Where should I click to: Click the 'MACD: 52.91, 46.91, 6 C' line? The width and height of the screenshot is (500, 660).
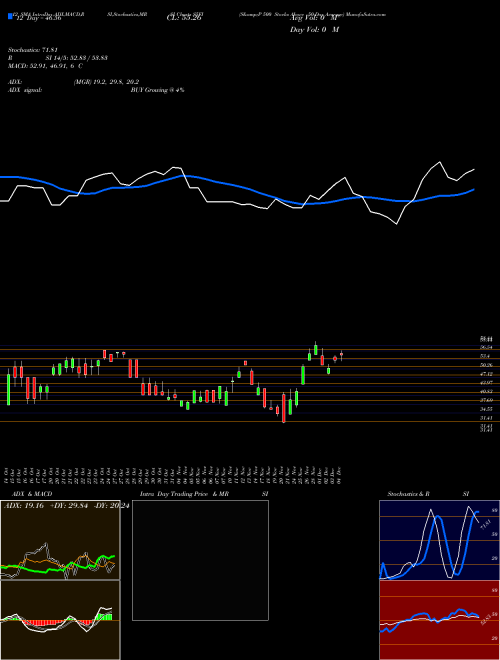[x=45, y=66]
